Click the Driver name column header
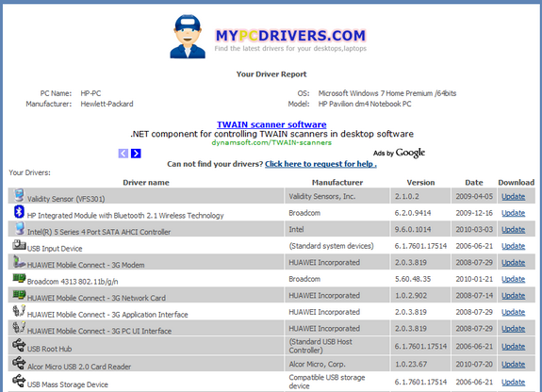The height and width of the screenshot is (392, 542). [146, 183]
